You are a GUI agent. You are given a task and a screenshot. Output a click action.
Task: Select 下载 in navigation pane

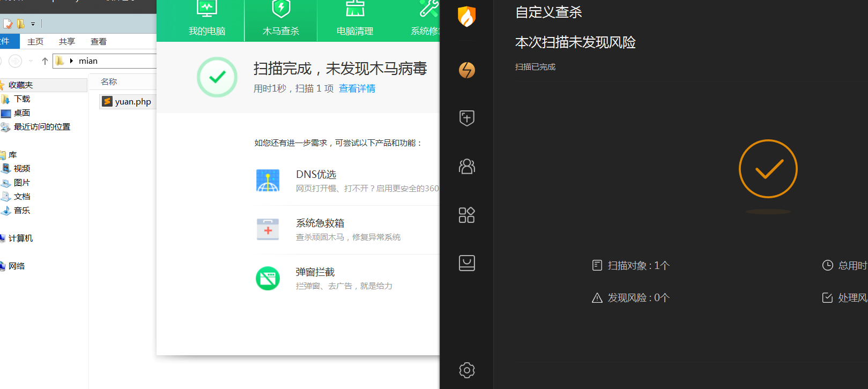coord(22,99)
